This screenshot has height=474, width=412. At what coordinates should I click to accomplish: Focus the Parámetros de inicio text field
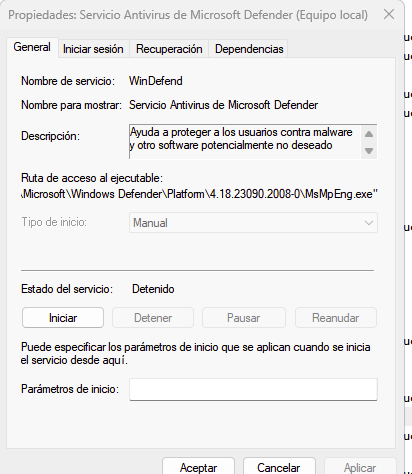pos(253,389)
